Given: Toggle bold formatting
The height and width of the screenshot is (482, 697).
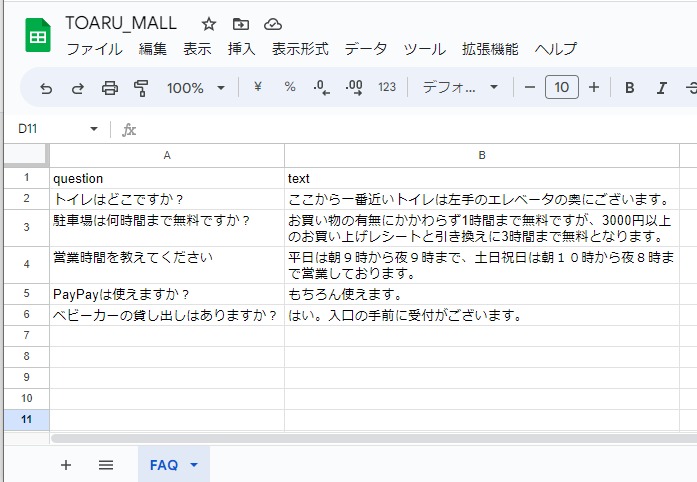Looking at the screenshot, I should tap(629, 88).
